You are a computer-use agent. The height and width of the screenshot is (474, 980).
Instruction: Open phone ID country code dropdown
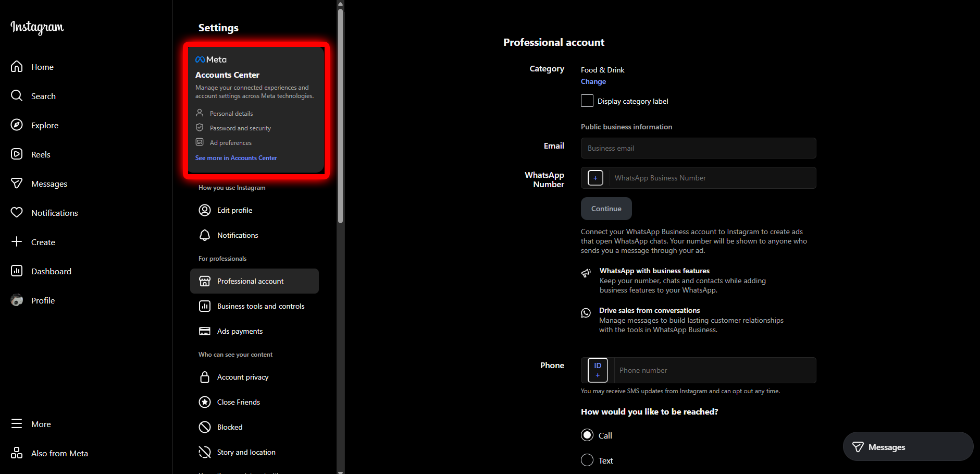598,370
